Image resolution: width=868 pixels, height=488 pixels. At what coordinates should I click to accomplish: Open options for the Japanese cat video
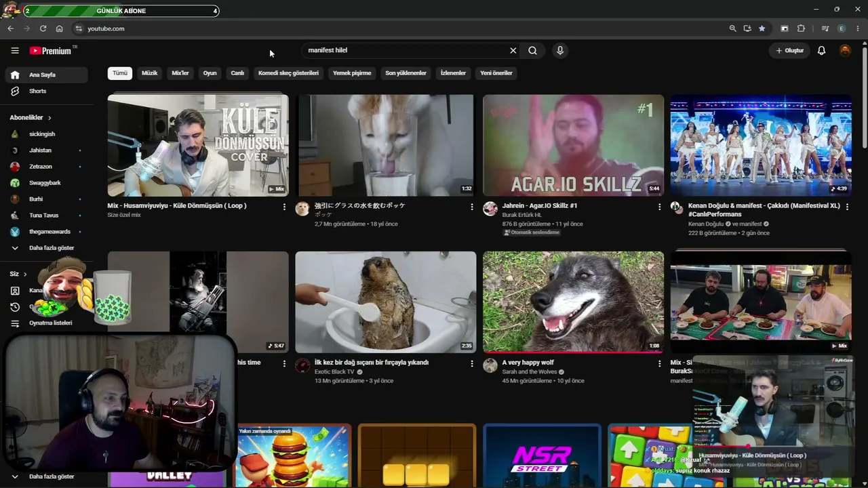[472, 207]
